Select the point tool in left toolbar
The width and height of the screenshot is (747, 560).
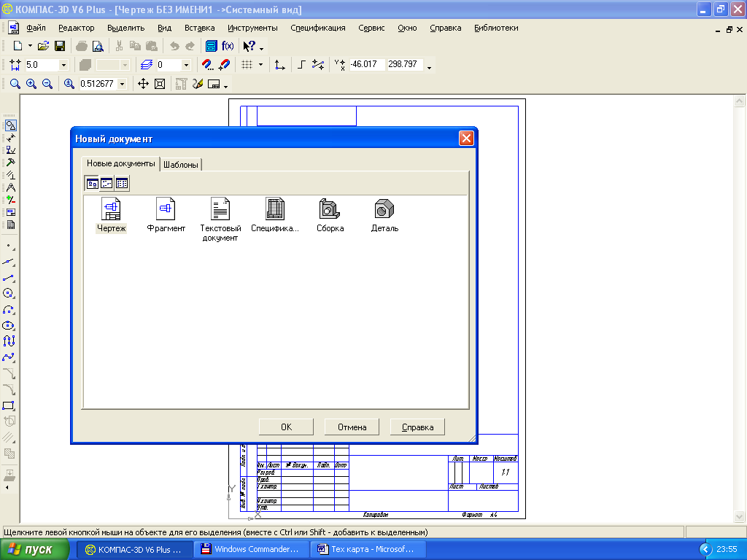9,246
